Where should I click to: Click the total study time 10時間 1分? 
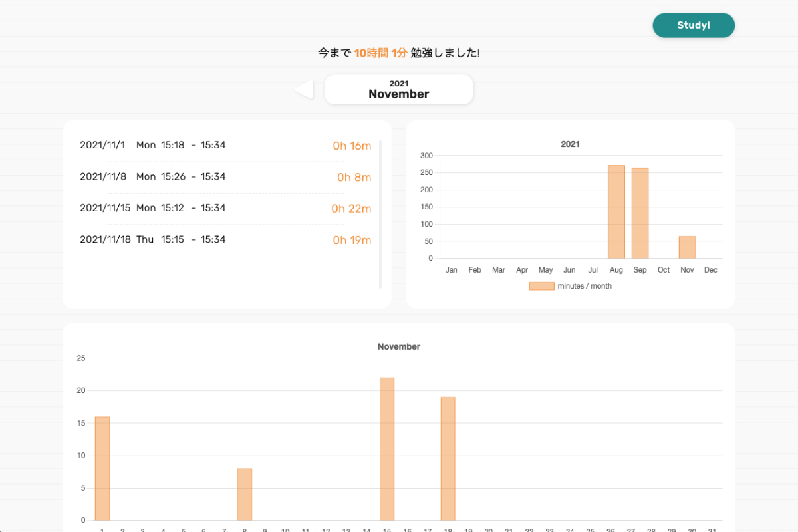click(380, 53)
